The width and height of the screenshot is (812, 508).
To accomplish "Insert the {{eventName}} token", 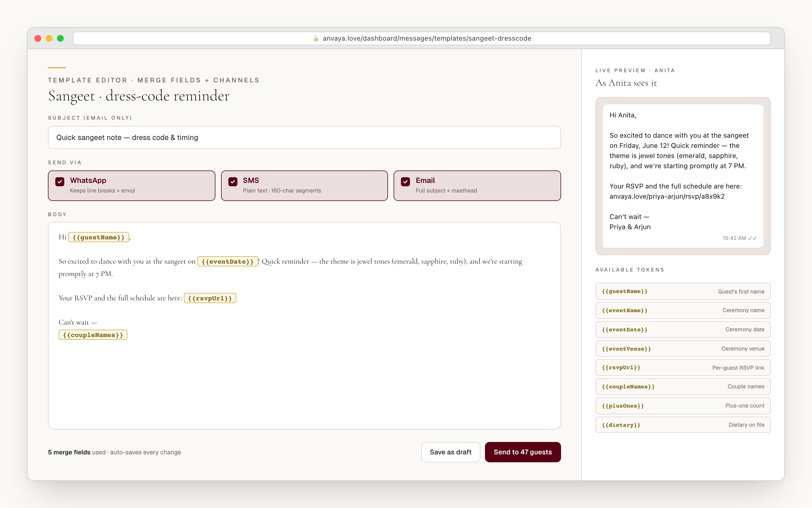I will (683, 310).
